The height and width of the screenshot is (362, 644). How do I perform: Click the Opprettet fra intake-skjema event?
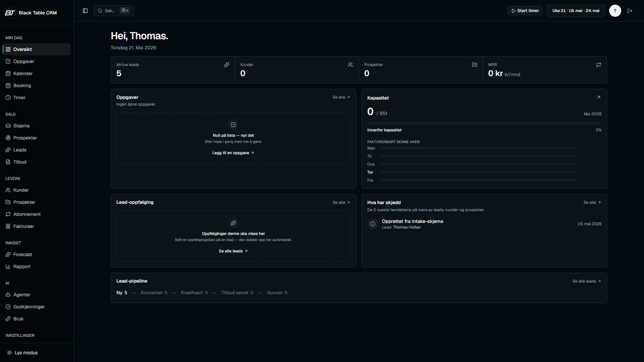[x=484, y=224]
